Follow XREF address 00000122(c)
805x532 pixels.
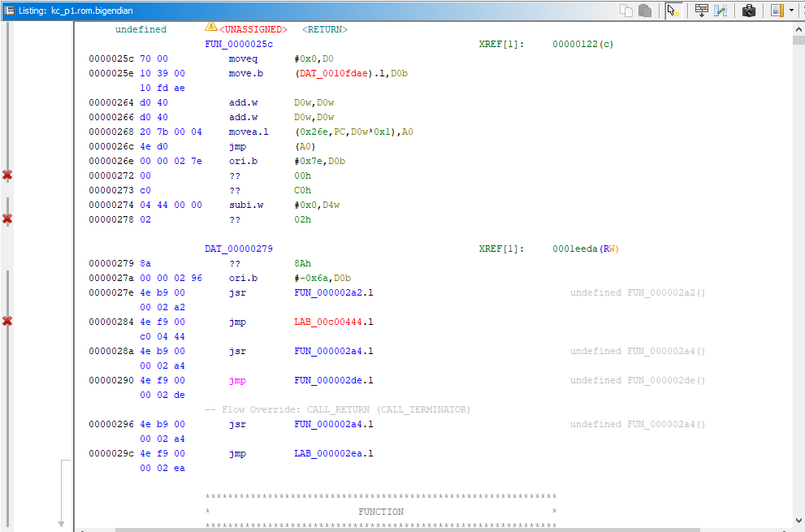(582, 44)
